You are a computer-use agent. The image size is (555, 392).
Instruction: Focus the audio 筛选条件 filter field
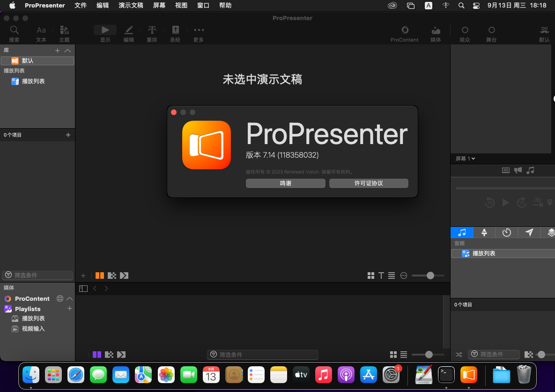coord(494,355)
